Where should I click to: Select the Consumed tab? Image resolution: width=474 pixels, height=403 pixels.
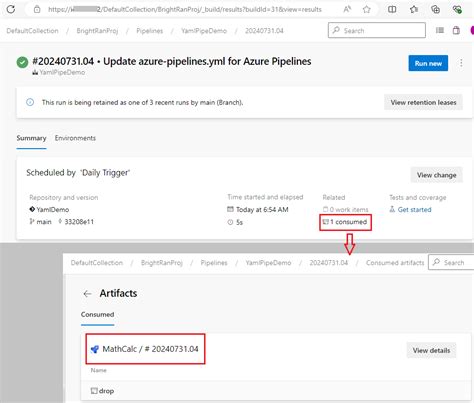(97, 314)
